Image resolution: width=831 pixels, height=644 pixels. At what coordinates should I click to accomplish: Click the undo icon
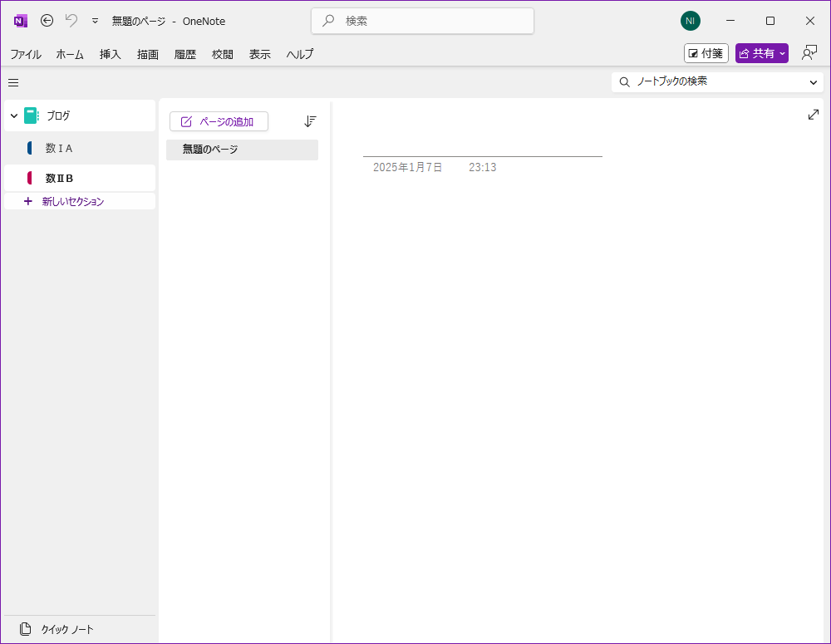(x=71, y=21)
